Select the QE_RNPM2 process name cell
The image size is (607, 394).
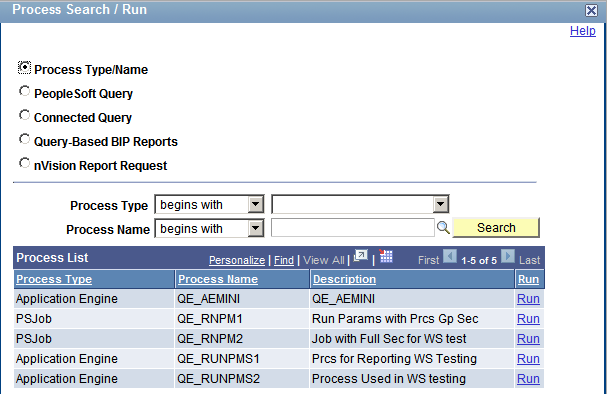click(242, 339)
